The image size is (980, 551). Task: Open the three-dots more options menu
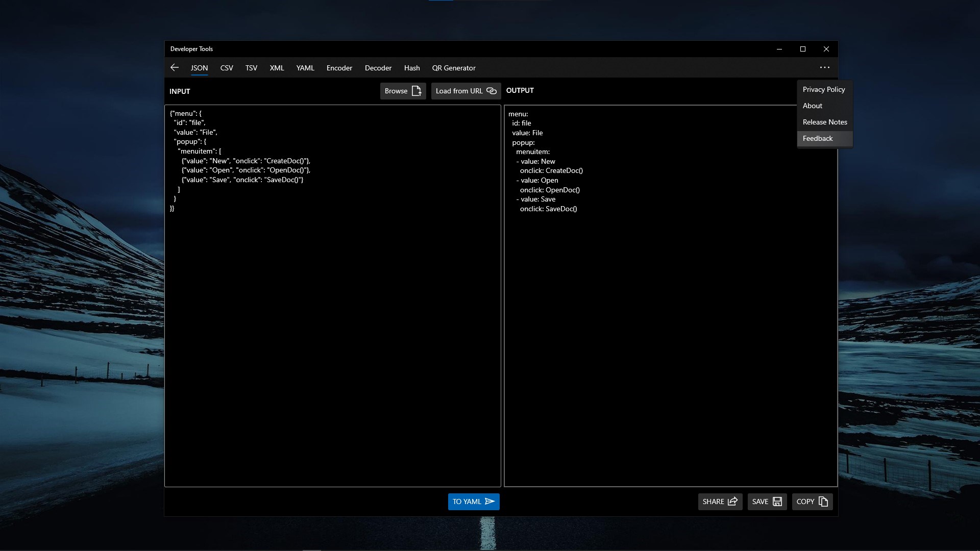click(824, 68)
